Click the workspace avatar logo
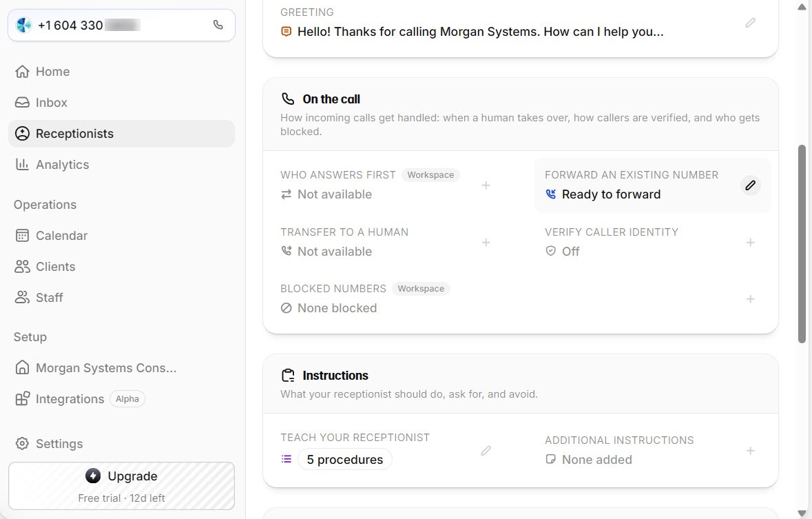The image size is (812, 519). pos(24,25)
